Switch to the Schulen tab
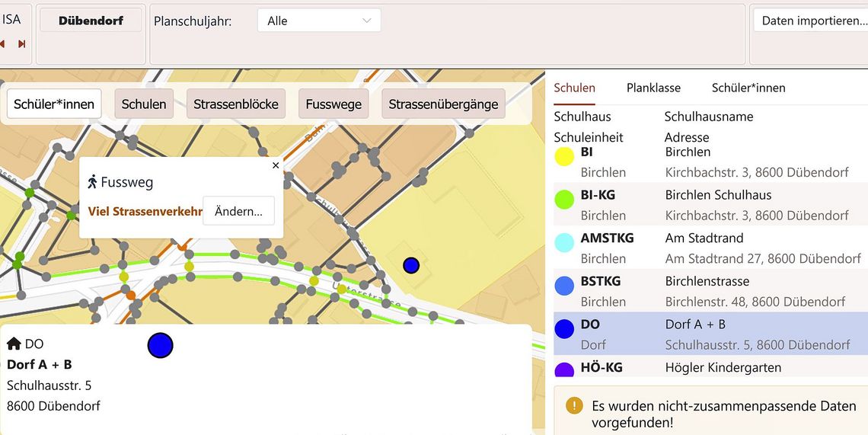Image resolution: width=868 pixels, height=435 pixels. [575, 88]
